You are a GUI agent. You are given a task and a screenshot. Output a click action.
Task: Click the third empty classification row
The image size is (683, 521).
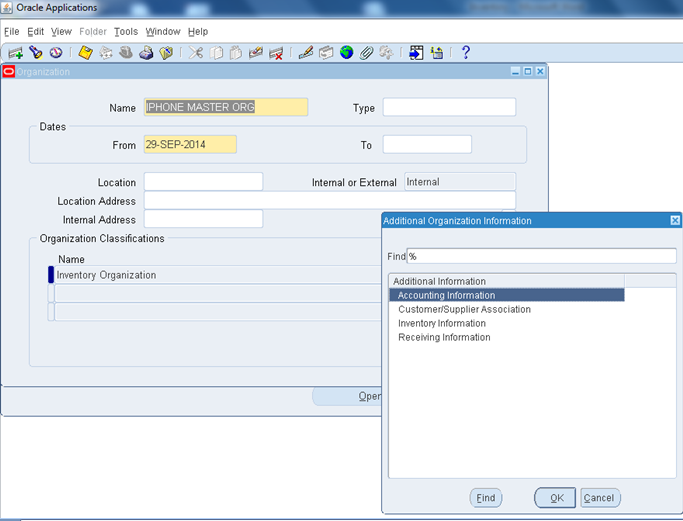click(x=218, y=312)
